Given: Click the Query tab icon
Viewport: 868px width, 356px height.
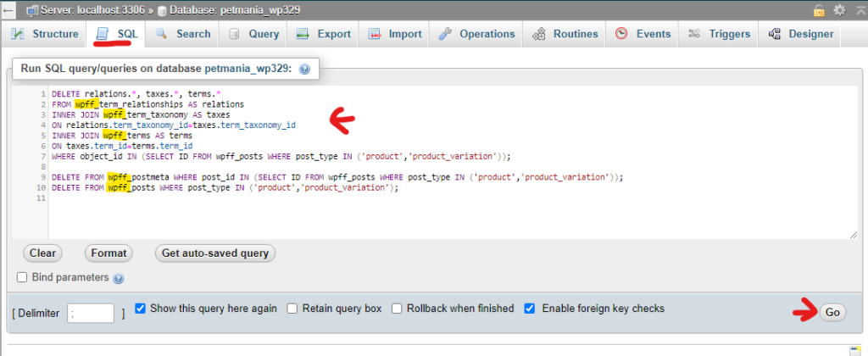Looking at the screenshot, I should tap(234, 34).
